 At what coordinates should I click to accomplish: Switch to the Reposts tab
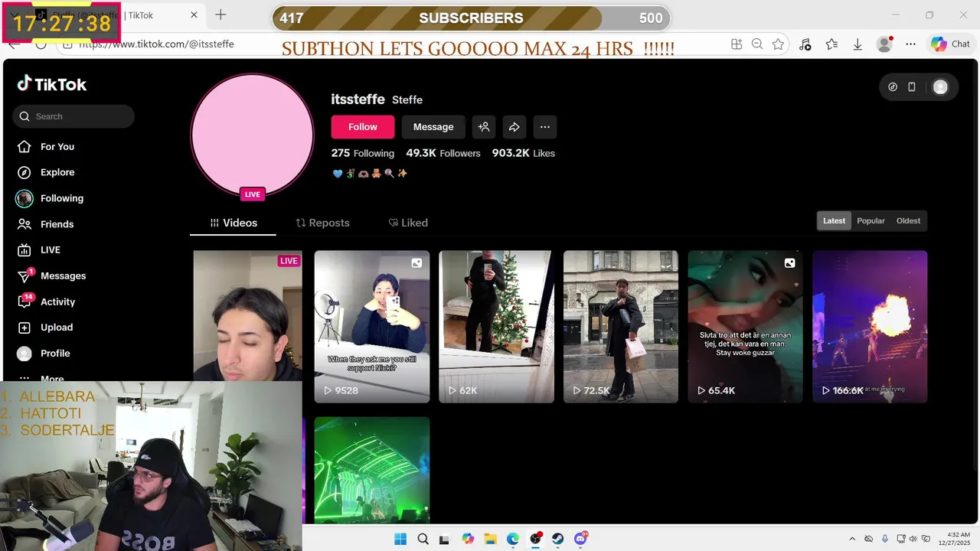coord(323,223)
